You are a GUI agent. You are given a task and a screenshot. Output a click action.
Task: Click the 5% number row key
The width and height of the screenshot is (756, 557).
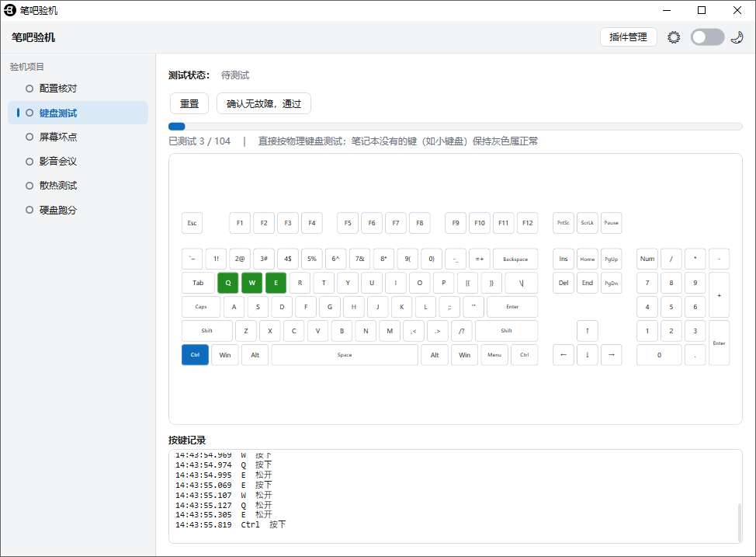(x=312, y=259)
